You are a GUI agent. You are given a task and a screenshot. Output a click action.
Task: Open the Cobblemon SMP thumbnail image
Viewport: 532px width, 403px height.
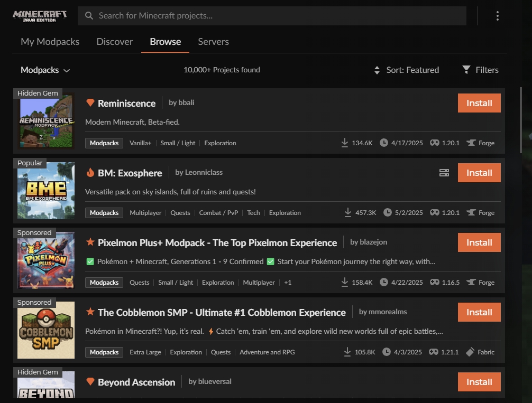coord(46,330)
